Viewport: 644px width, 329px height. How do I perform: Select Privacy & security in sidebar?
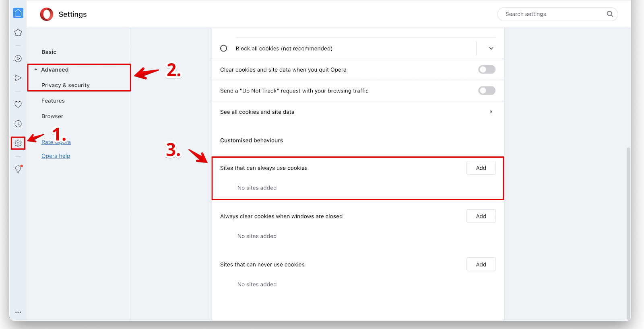66,85
